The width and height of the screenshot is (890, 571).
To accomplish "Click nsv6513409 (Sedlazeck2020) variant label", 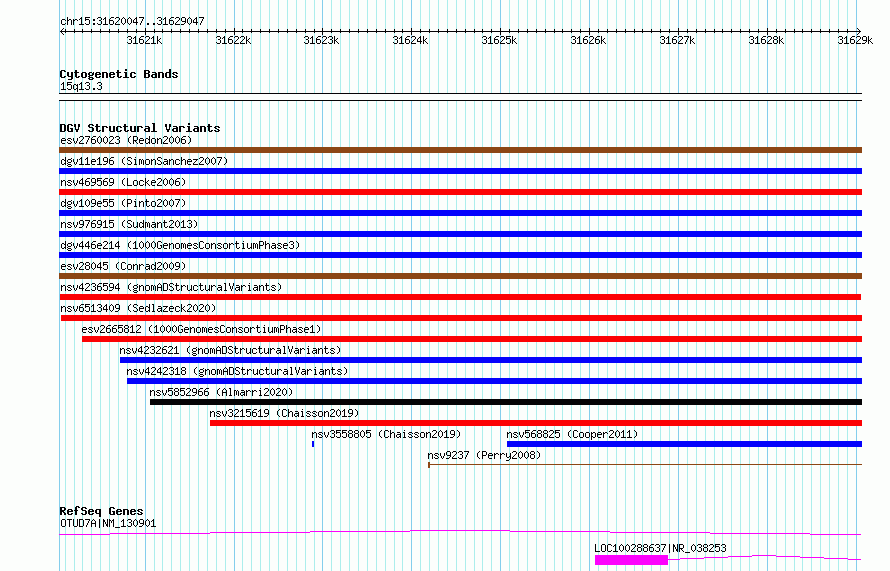I will point(138,308).
